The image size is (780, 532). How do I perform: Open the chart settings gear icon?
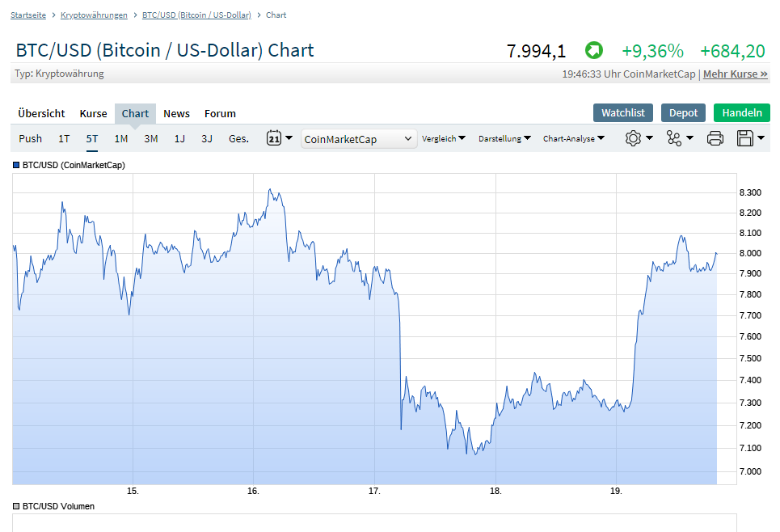[635, 138]
